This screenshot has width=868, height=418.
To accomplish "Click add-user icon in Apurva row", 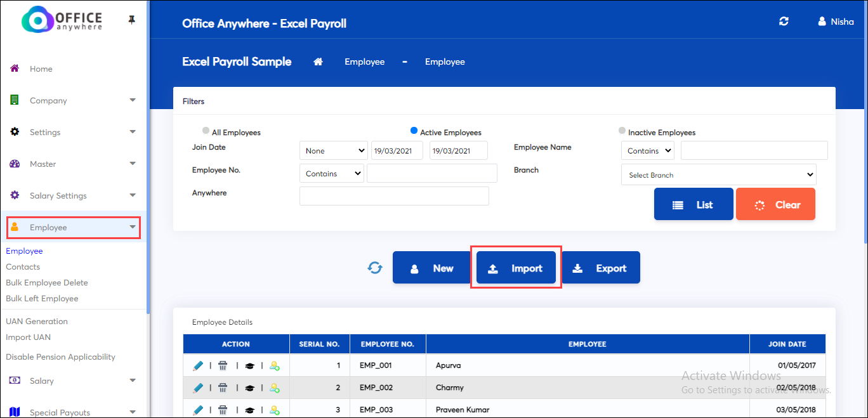I will point(275,366).
